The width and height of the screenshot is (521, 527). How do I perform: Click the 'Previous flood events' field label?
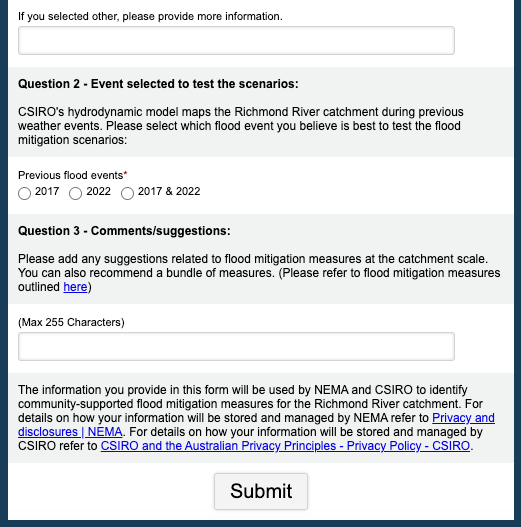(71, 175)
